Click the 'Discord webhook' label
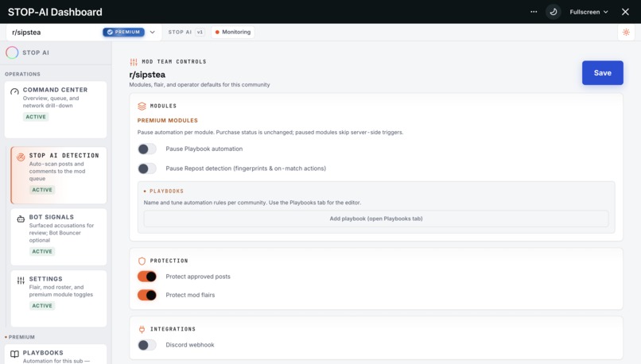Screen dimensions: 641x364 (190, 345)
